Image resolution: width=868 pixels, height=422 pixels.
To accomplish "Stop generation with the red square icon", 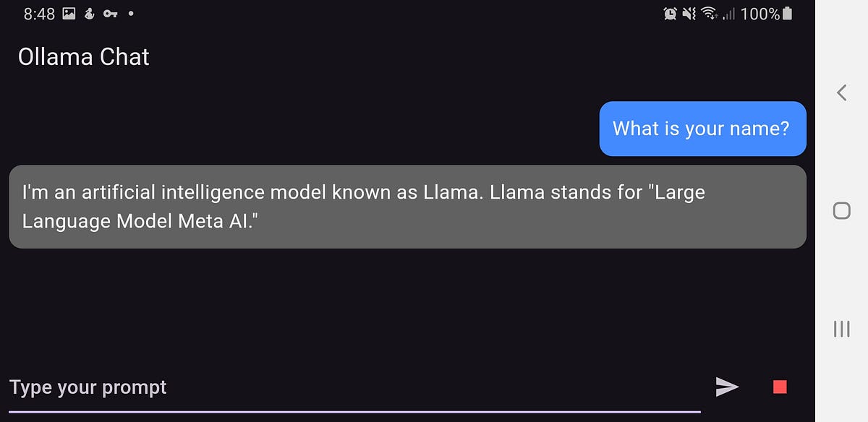I will pyautogui.click(x=779, y=387).
